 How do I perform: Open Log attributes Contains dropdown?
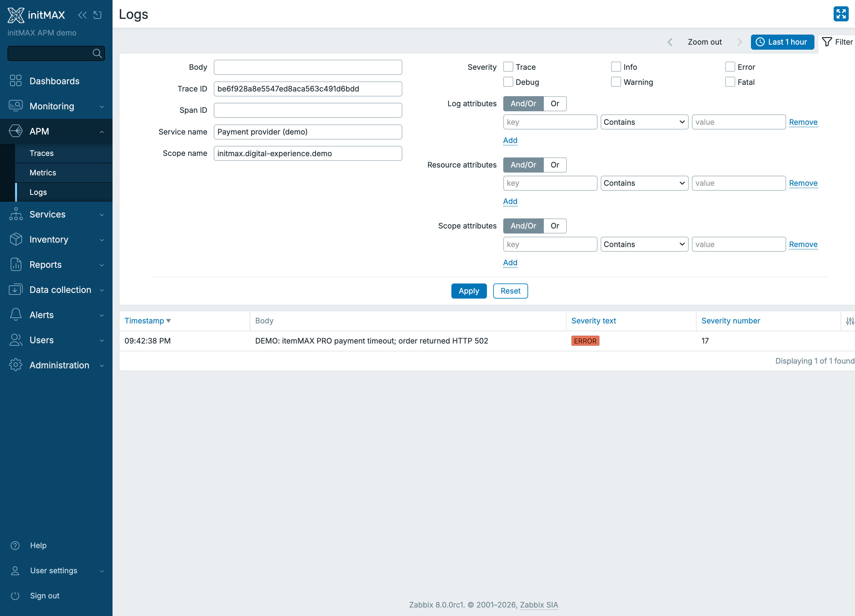(644, 122)
